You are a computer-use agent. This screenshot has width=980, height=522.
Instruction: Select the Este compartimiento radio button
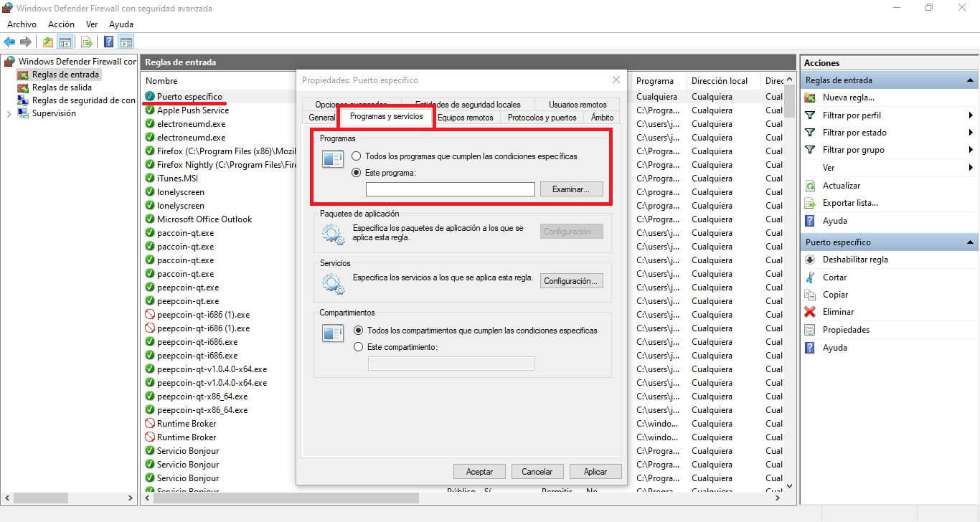(359, 347)
